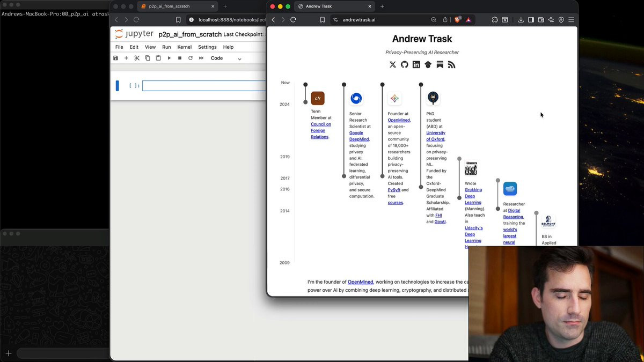Copy the selected Jupyter cell
This screenshot has width=644, height=362.
[x=148, y=58]
